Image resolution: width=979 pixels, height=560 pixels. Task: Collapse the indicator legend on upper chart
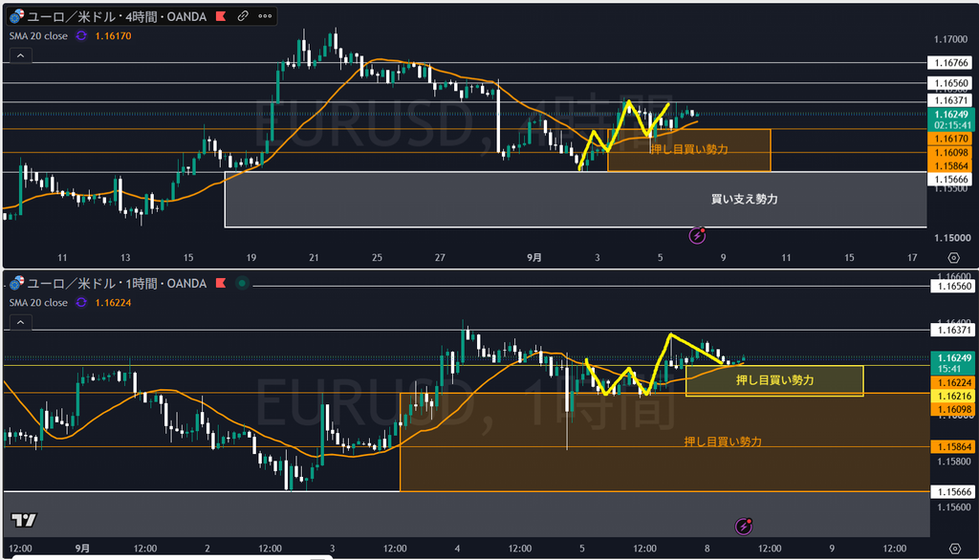coord(21,55)
